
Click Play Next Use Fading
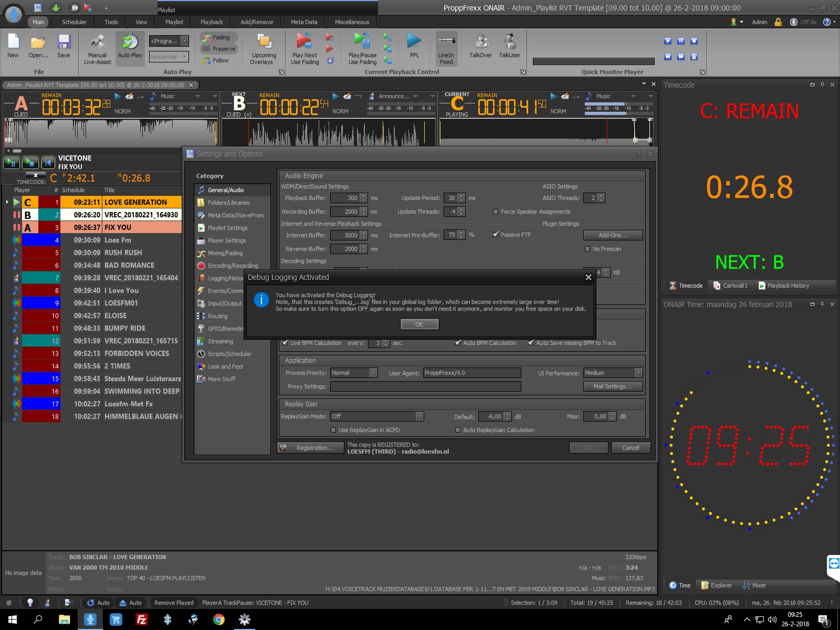click(x=304, y=48)
